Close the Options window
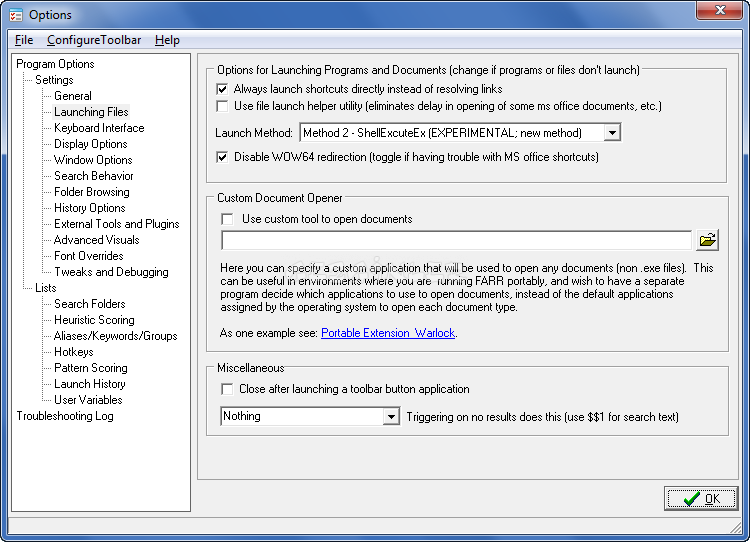Screen dimensions: 750x542 [719, 11]
